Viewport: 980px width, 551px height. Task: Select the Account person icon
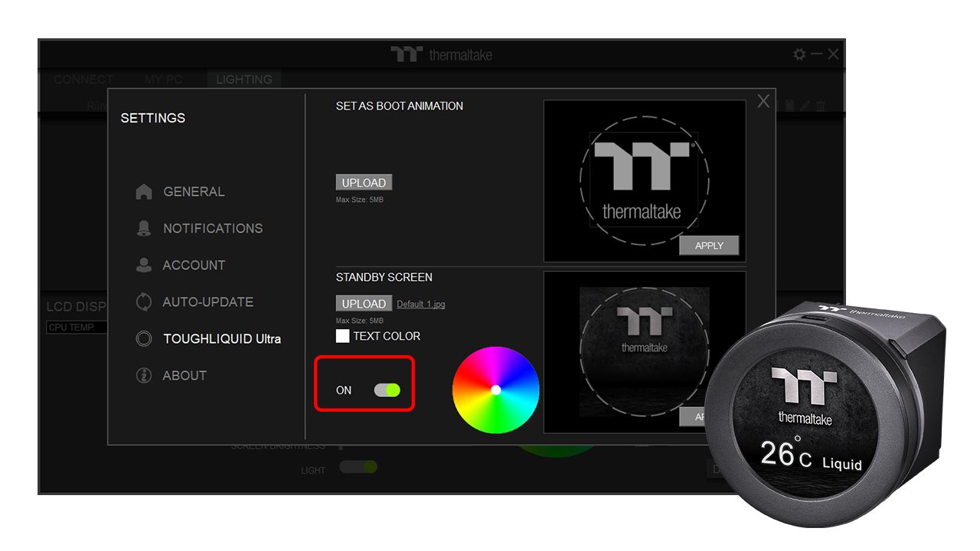tap(143, 266)
